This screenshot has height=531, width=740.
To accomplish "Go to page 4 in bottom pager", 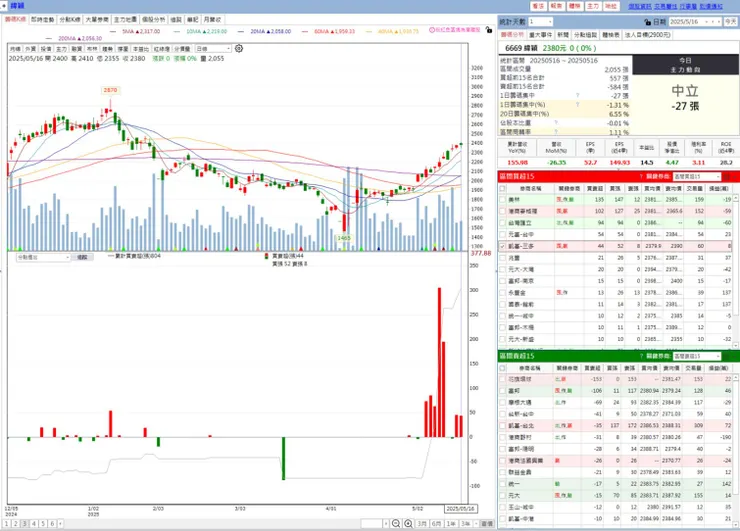I will coord(34,523).
